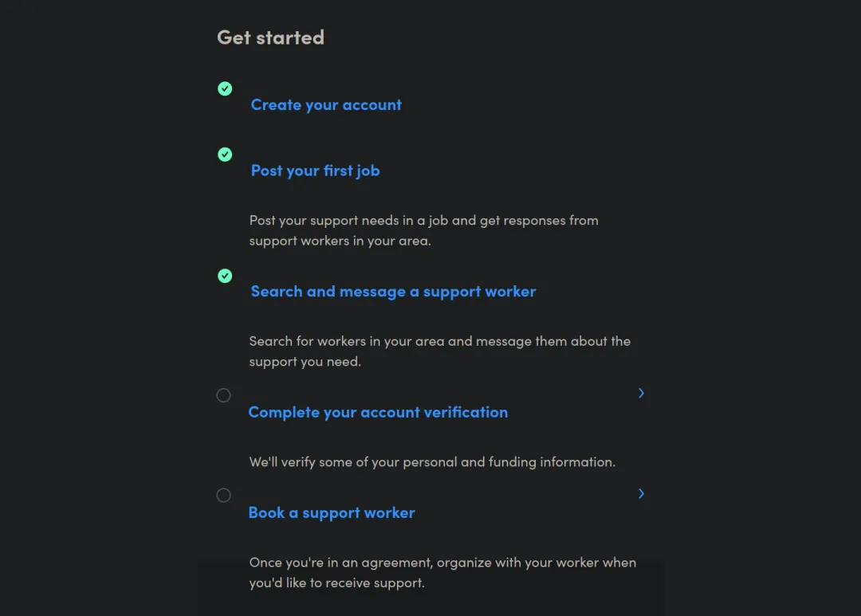The image size is (861, 616).
Task: Click 'support workers in your area.' text line
Action: coord(340,241)
